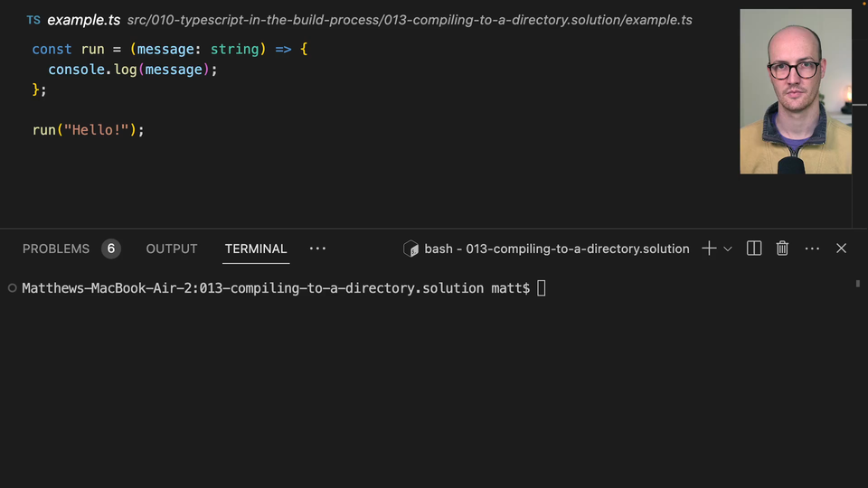Click the TS file type icon
The width and height of the screenshot is (868, 488).
pyautogui.click(x=33, y=20)
